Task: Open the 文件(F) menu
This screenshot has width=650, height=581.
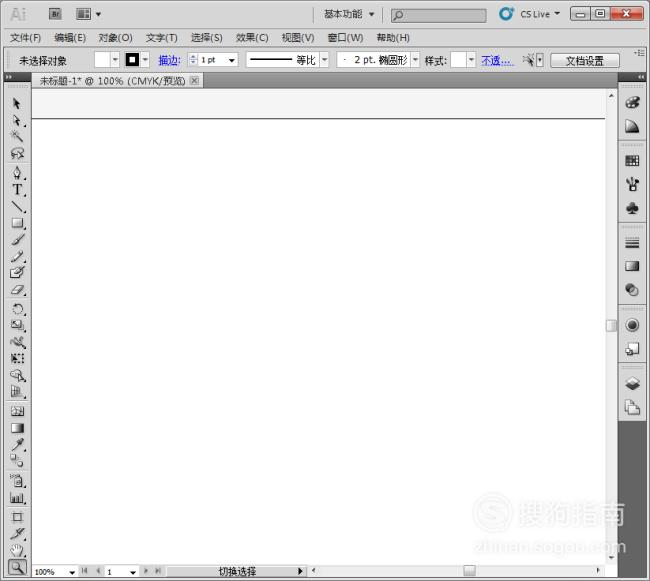Action: (25, 38)
